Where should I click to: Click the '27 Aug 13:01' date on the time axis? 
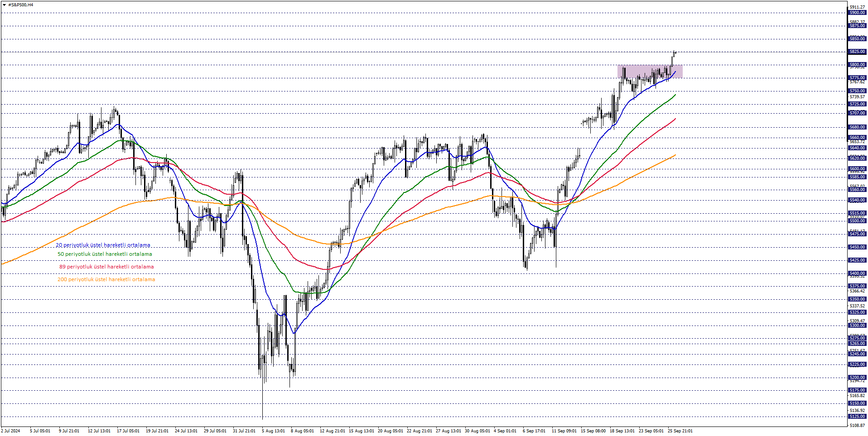pos(448,431)
